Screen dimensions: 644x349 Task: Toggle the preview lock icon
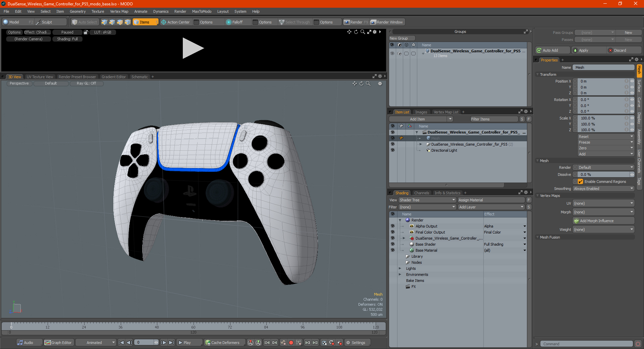[x=86, y=32]
